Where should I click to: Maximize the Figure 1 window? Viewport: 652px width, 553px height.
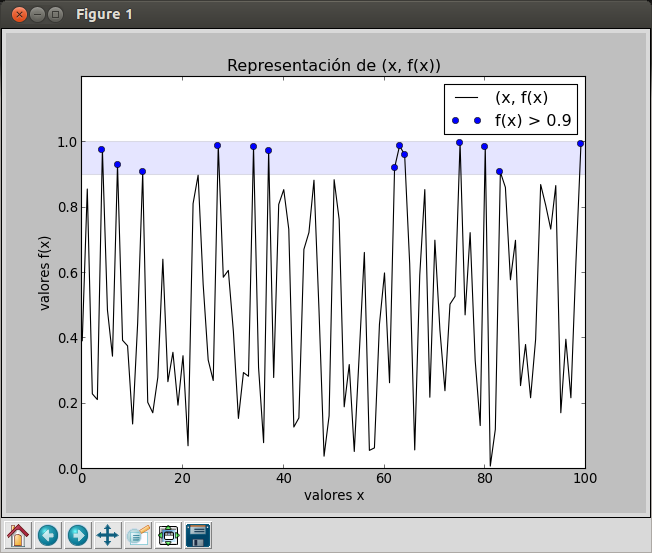[55, 15]
